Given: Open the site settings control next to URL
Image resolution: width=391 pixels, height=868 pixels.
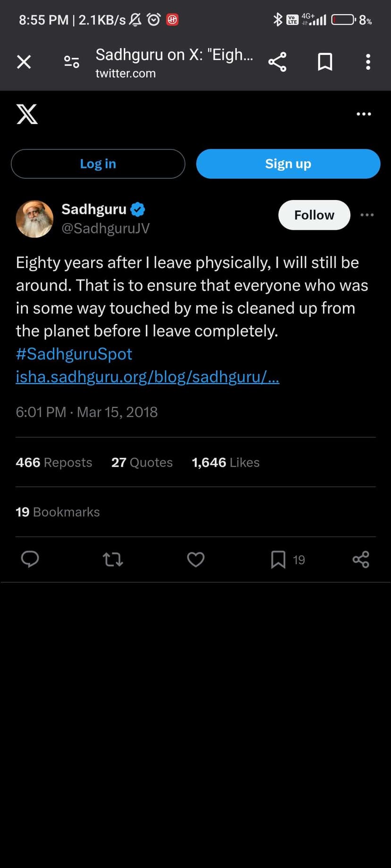Looking at the screenshot, I should [71, 61].
